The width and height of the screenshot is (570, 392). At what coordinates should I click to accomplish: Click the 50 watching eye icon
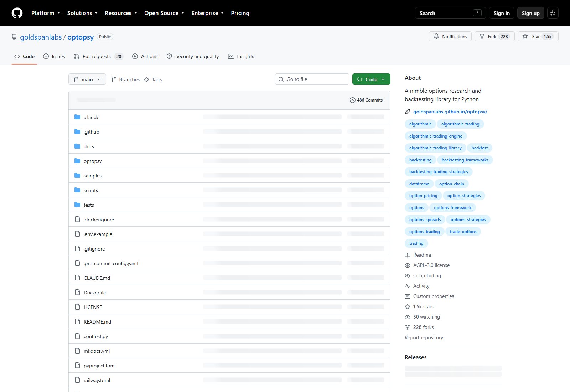tap(408, 317)
